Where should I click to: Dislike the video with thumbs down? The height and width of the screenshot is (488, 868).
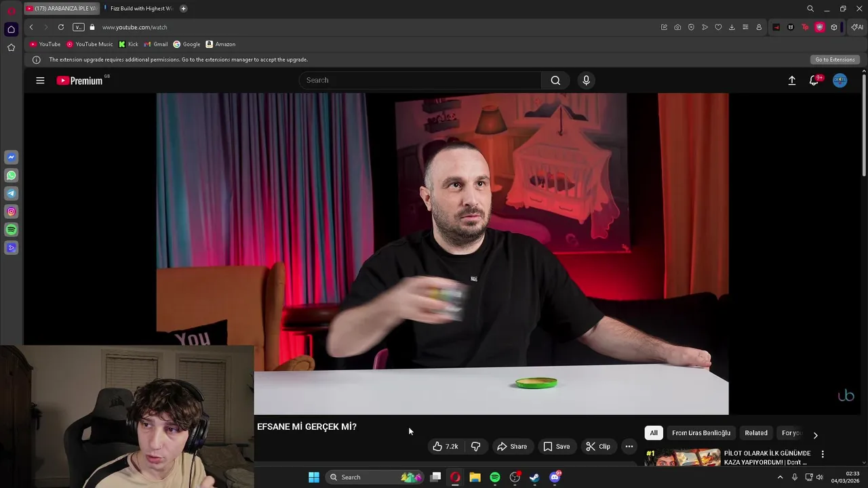tap(476, 446)
